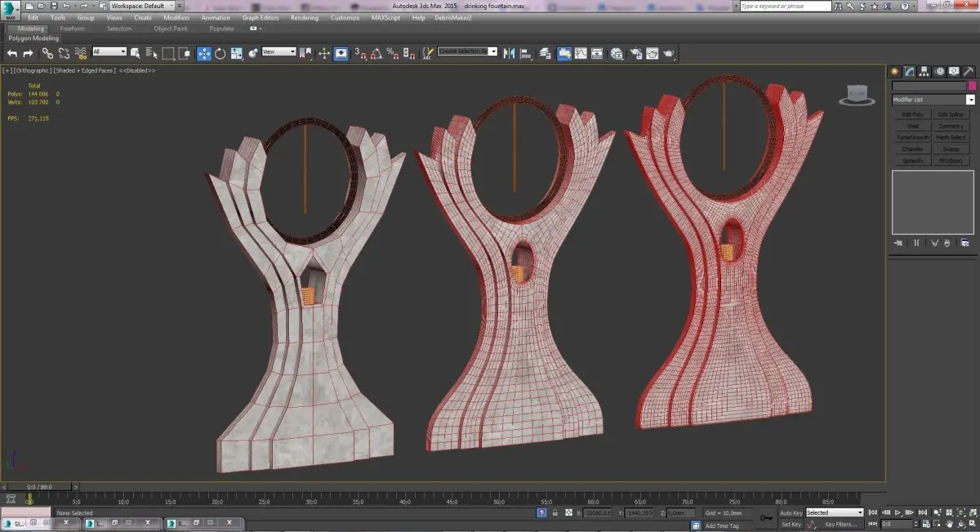Open the MAXScript menu
Screen dimensions: 980x532
click(385, 17)
